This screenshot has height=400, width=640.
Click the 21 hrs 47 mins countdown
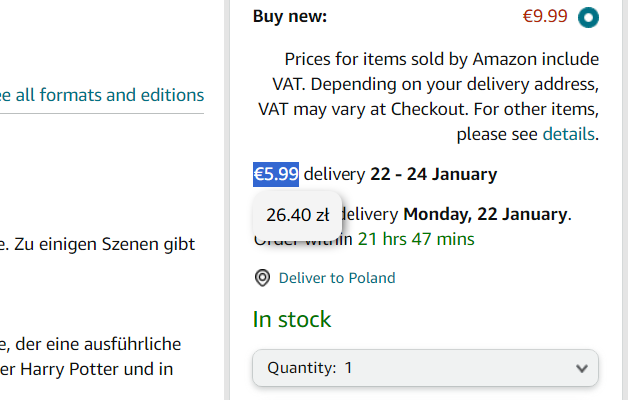416,239
